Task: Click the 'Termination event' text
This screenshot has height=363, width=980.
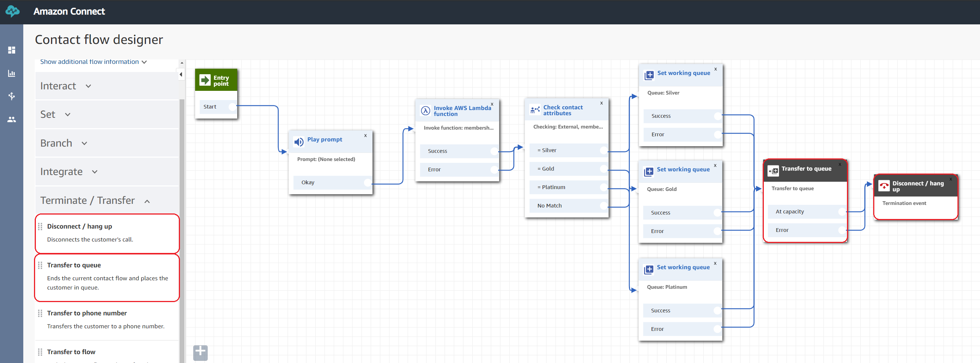Action: coord(904,203)
